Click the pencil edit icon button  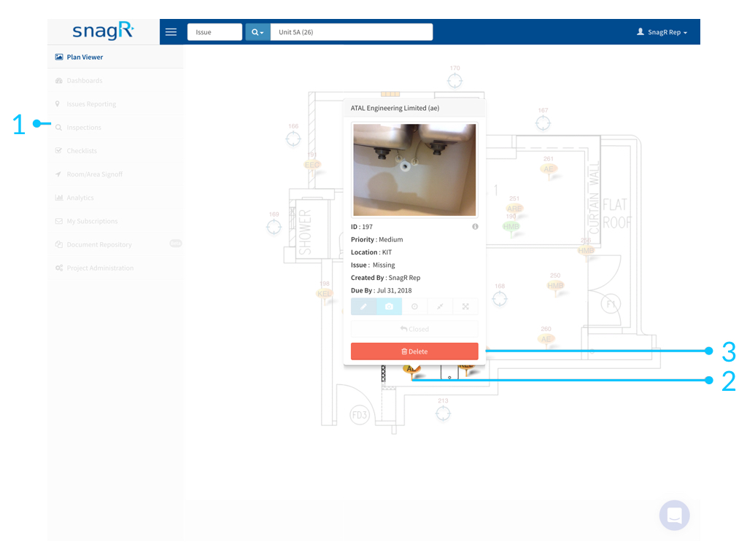point(363,307)
